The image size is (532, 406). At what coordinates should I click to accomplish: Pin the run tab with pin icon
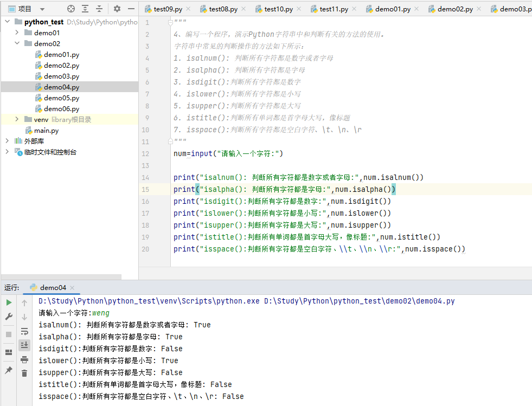(9, 370)
